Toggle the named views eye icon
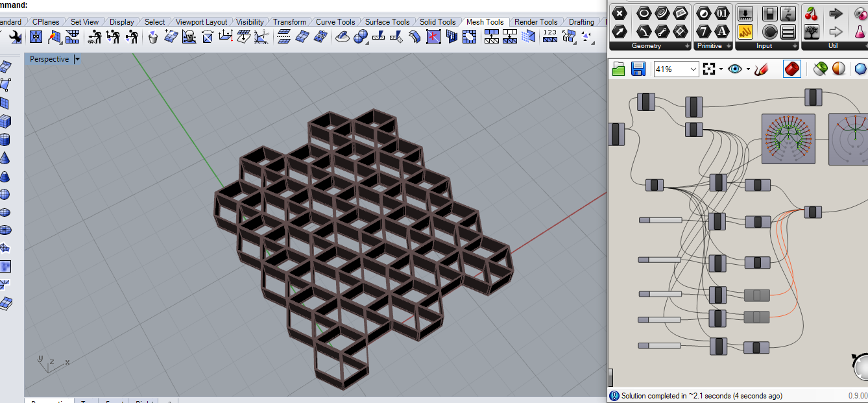The width and height of the screenshot is (868, 403). (735, 69)
